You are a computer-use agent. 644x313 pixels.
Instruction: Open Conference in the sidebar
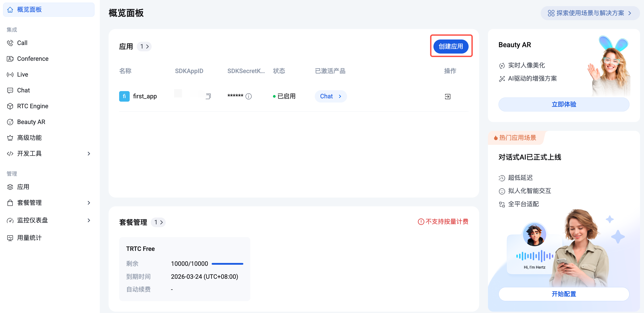point(33,59)
